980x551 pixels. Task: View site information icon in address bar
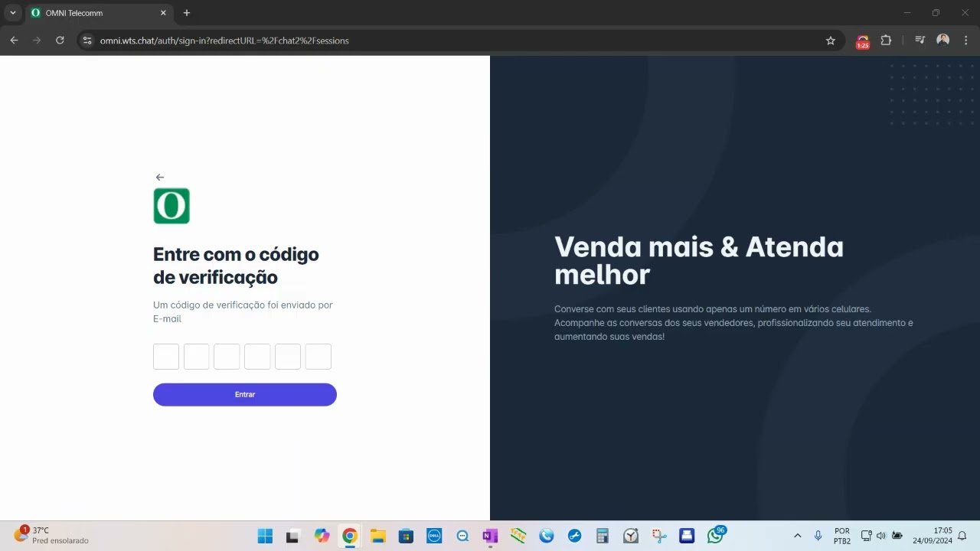(87, 41)
